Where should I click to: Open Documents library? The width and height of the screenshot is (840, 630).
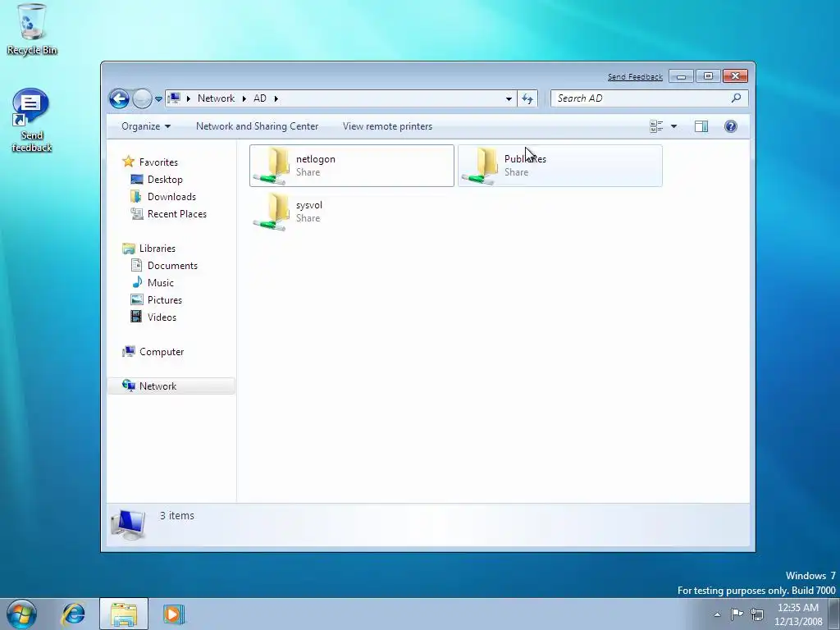point(172,266)
